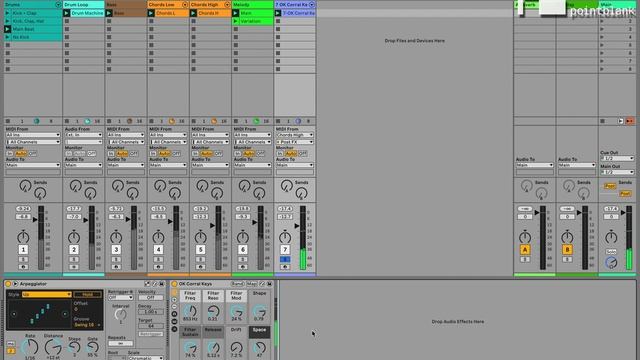Open Drum Loop Audio From dropdown

84,135
